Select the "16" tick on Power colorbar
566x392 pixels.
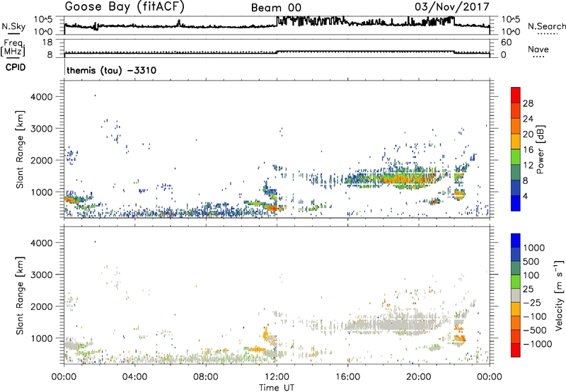pyautogui.click(x=528, y=150)
